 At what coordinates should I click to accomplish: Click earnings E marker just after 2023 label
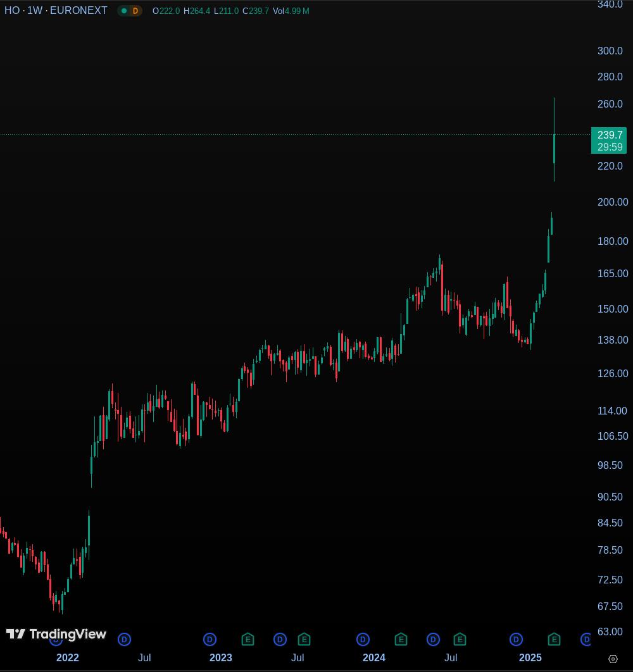point(248,640)
